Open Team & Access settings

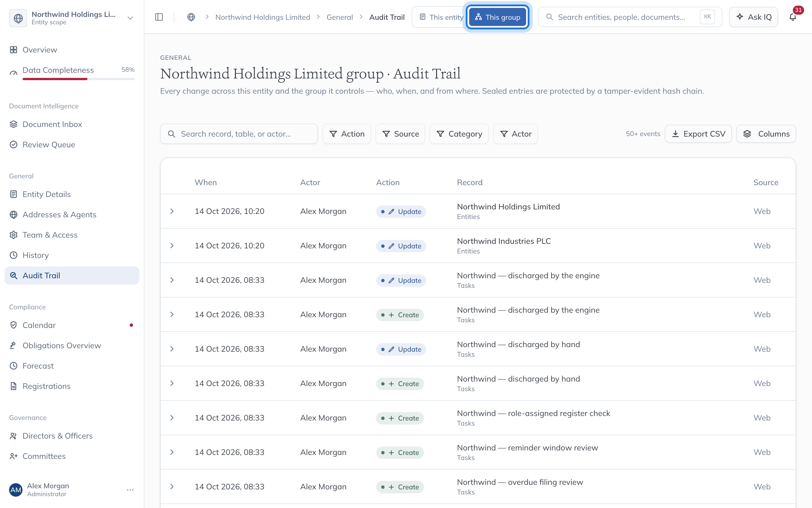(x=72, y=235)
